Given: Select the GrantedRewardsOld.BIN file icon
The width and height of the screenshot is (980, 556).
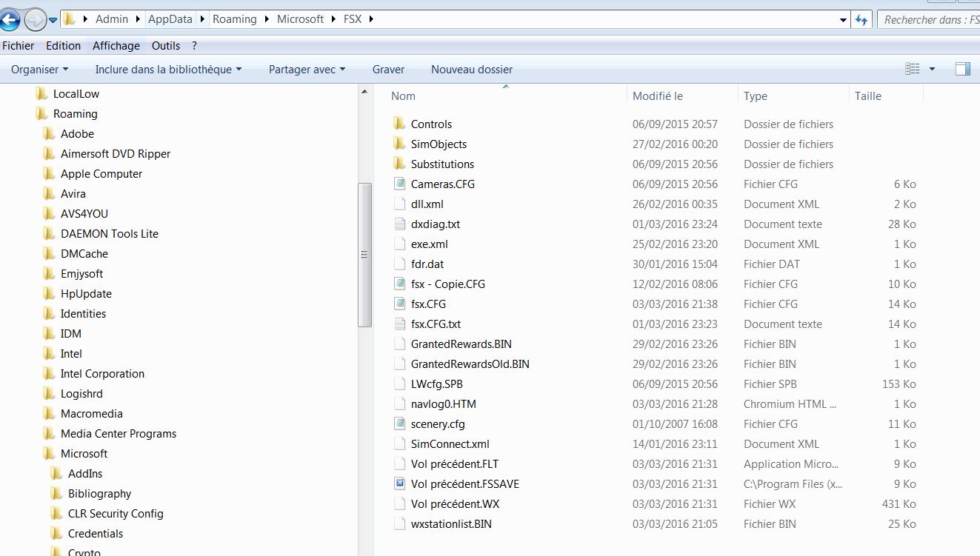Looking at the screenshot, I should [x=399, y=364].
